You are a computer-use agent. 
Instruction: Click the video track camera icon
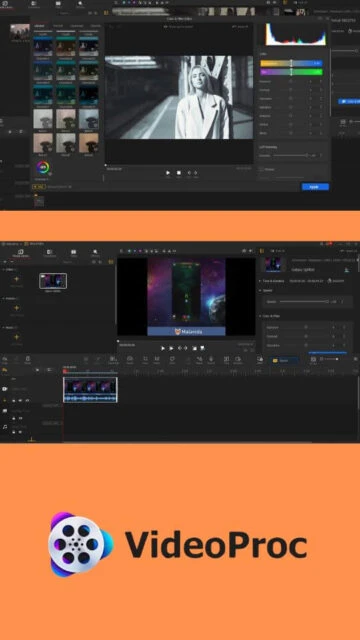pyautogui.click(x=5, y=389)
